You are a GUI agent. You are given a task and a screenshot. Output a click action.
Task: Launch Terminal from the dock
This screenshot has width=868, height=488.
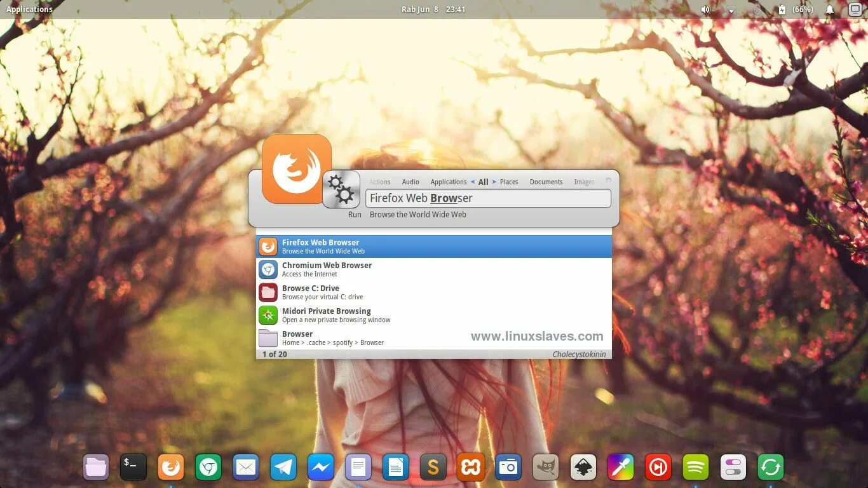(133, 468)
